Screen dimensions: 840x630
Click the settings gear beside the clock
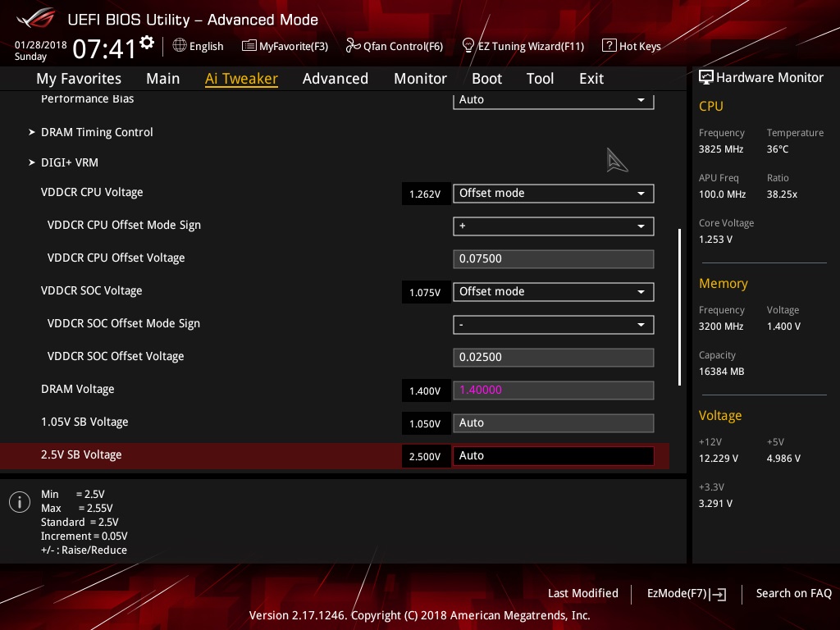coord(147,43)
